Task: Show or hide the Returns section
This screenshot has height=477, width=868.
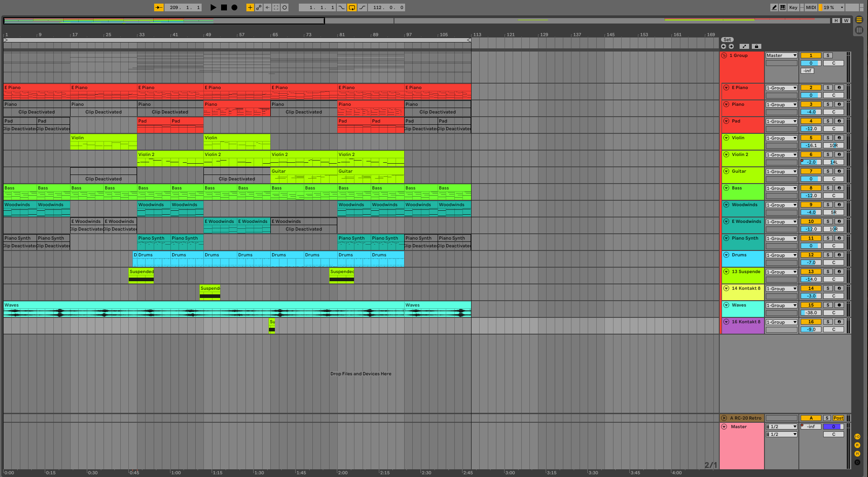Action: [857, 445]
